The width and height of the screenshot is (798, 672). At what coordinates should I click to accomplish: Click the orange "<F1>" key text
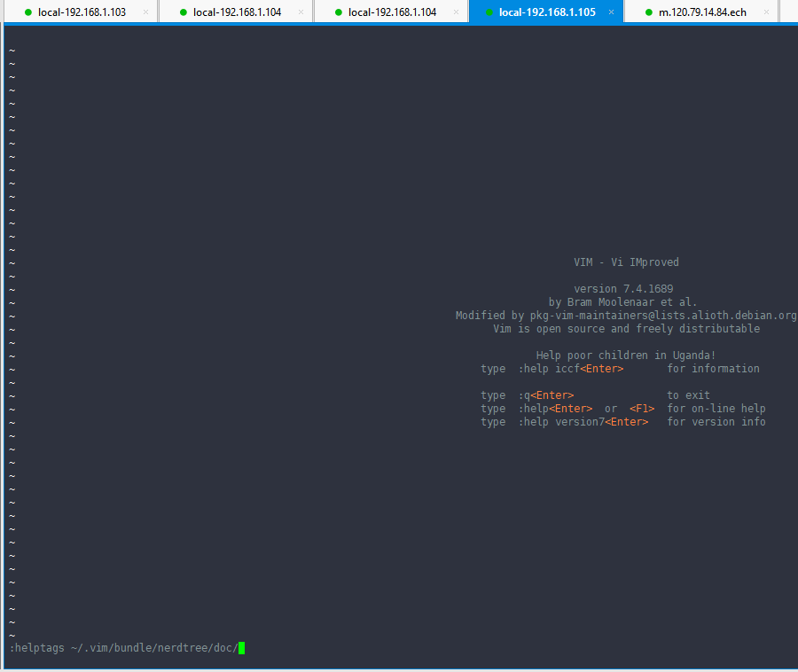tap(642, 409)
